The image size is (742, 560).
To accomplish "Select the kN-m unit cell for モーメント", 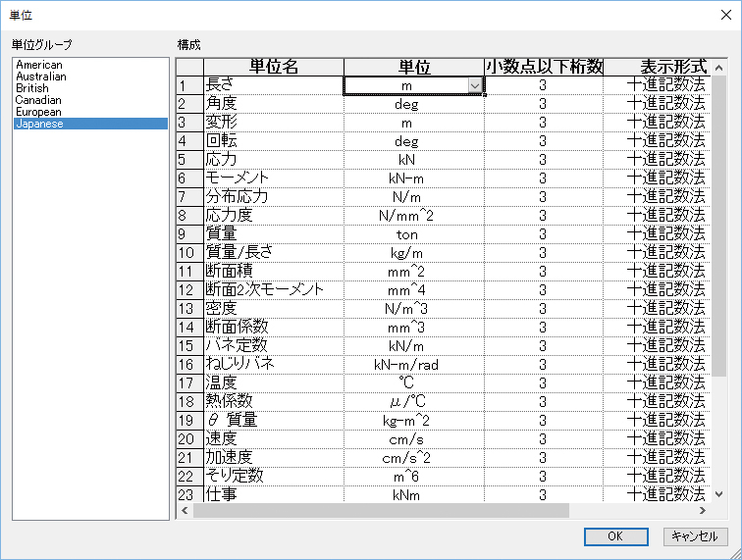I will pyautogui.click(x=414, y=178).
